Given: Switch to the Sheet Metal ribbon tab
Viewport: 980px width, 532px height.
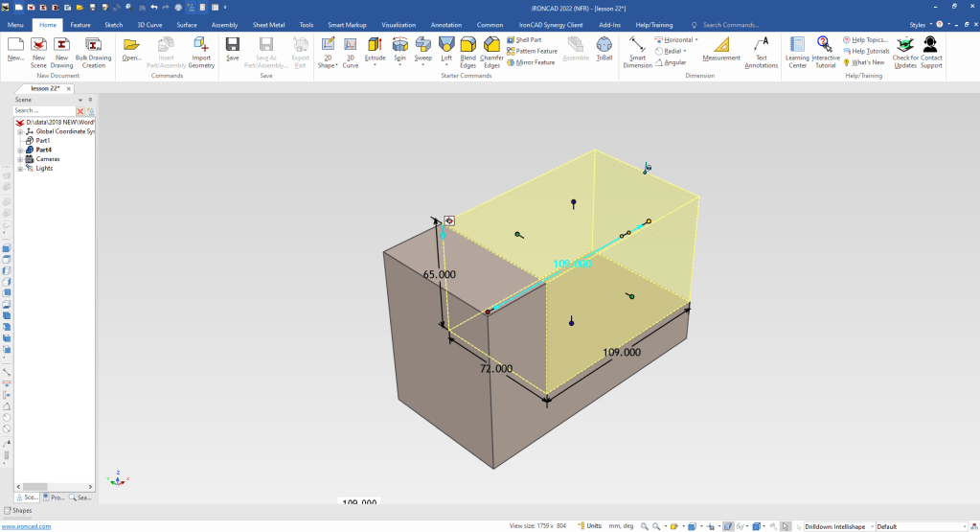Looking at the screenshot, I should click(268, 24).
